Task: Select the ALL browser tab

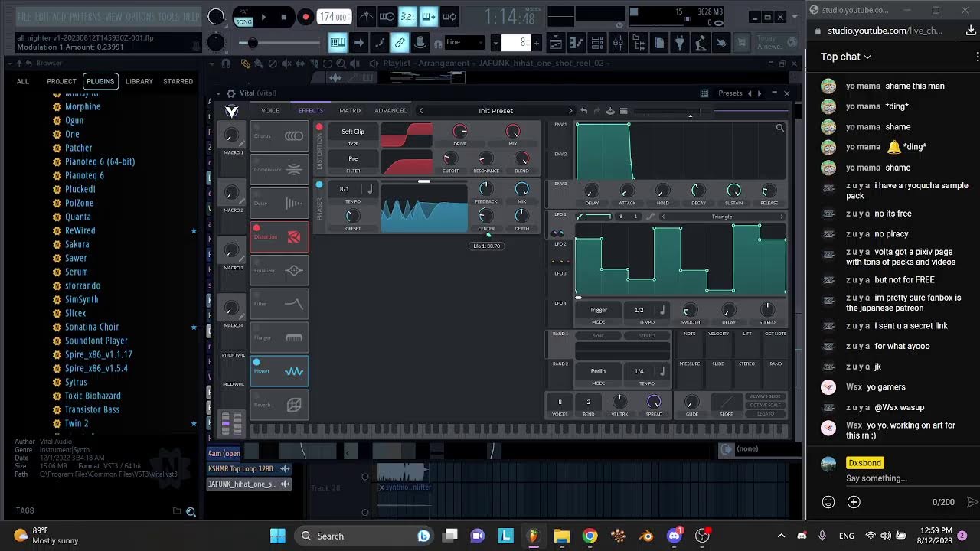Action: [x=23, y=81]
